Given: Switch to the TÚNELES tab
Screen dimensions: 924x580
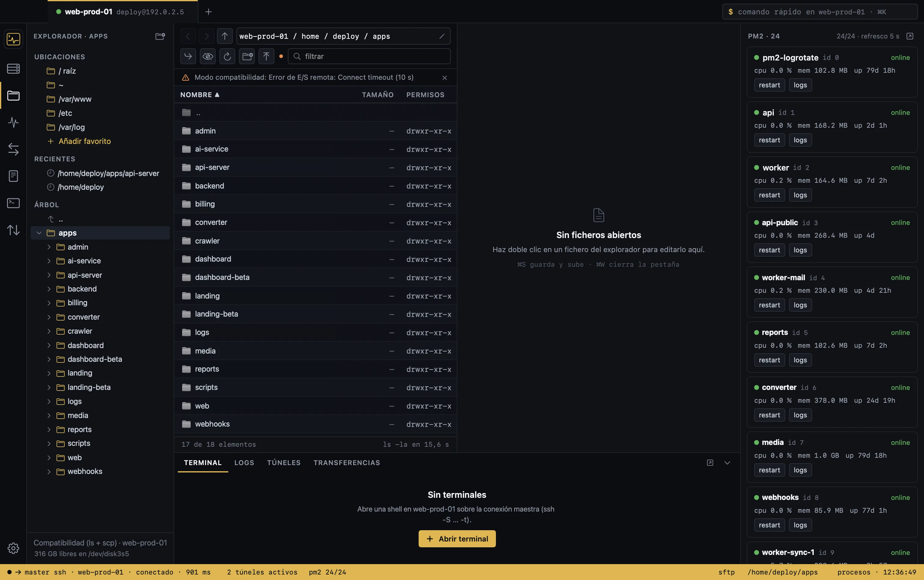Looking at the screenshot, I should click(284, 463).
